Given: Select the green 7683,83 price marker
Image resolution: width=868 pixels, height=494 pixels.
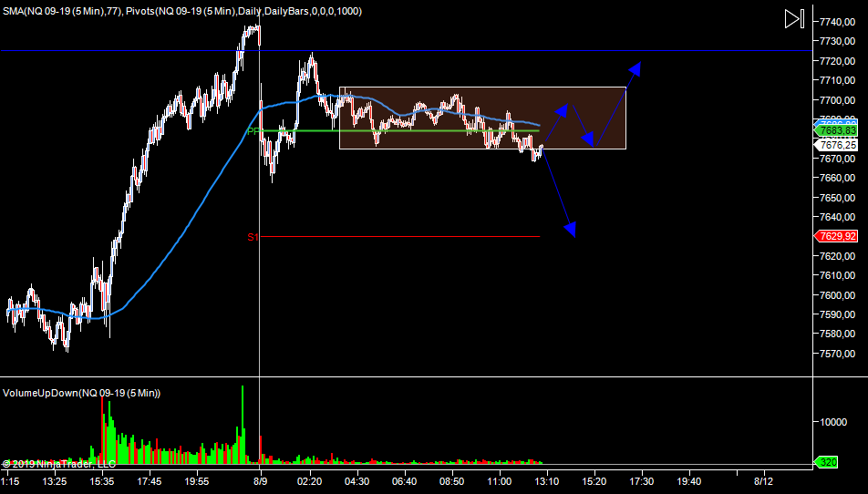Looking at the screenshot, I should click(x=837, y=131).
